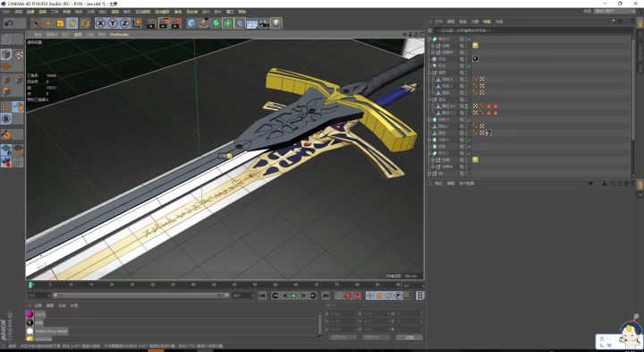Toggle the green enable check of the first object
644x352 pixels.
click(470, 39)
